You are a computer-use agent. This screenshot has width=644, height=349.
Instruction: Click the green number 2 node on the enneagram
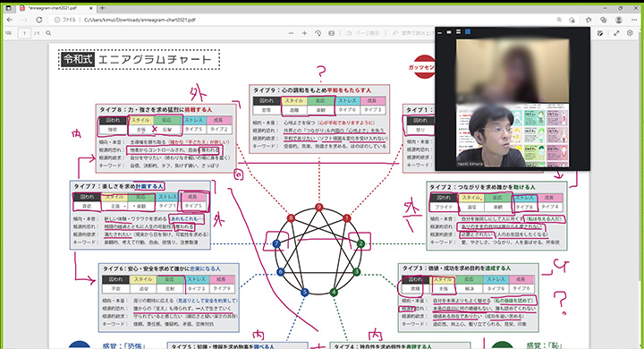point(360,243)
